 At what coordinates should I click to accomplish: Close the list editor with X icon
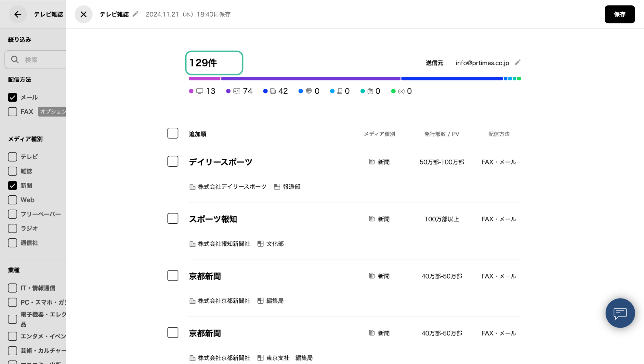pos(83,14)
